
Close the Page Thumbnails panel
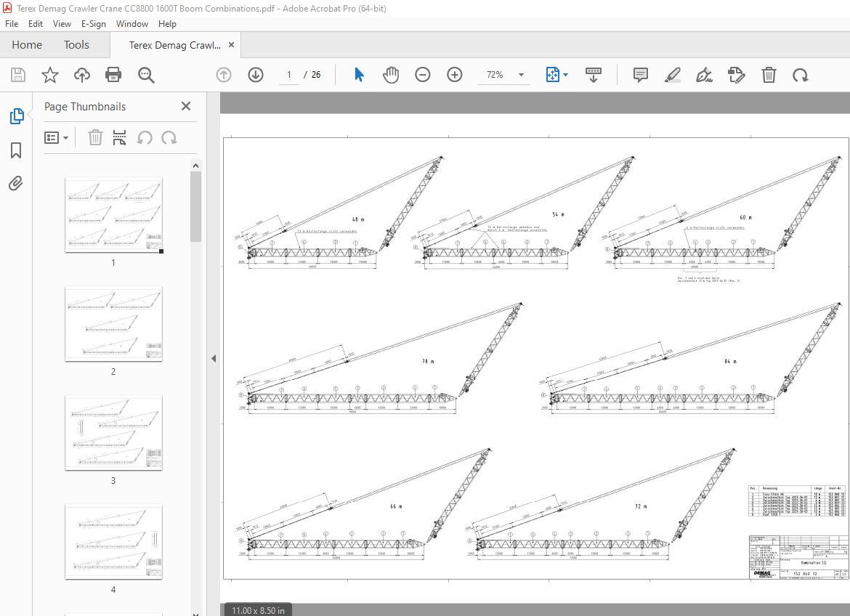[186, 106]
